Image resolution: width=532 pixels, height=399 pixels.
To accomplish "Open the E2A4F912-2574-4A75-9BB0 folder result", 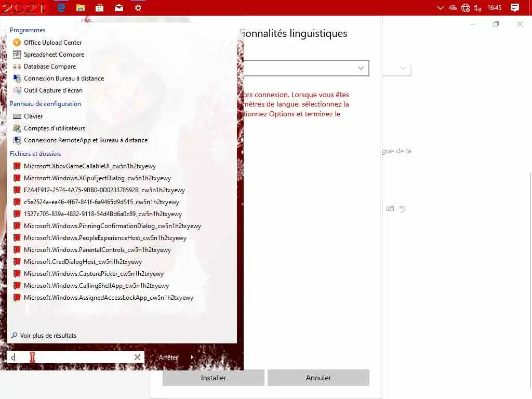I will click(104, 190).
